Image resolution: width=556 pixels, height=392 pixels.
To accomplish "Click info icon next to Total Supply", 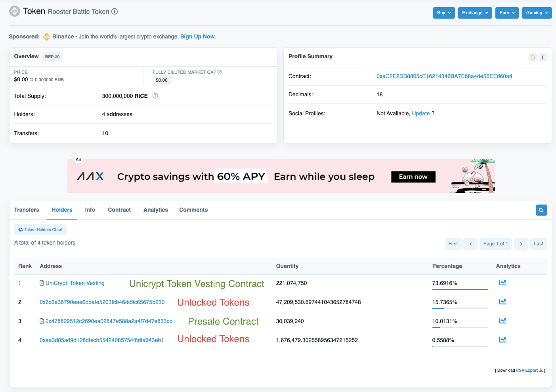I will (x=155, y=96).
